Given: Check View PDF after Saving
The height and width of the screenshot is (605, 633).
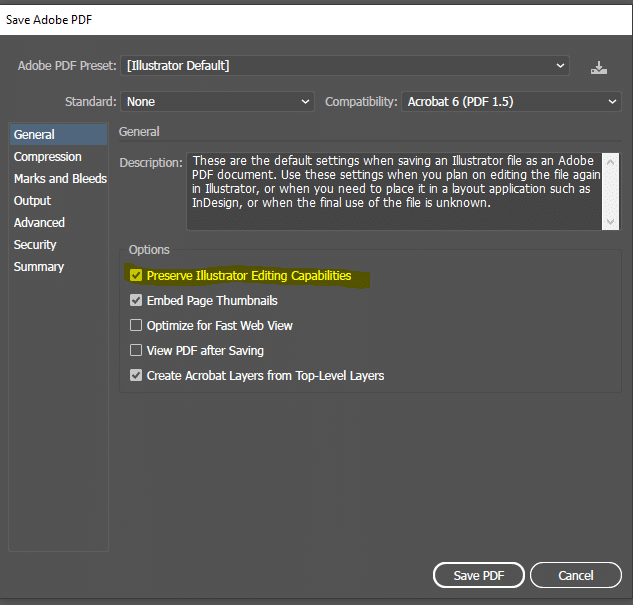Looking at the screenshot, I should coord(136,350).
